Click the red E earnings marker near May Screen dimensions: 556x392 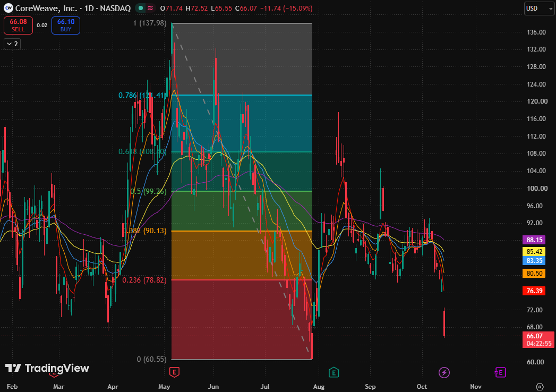(174, 372)
